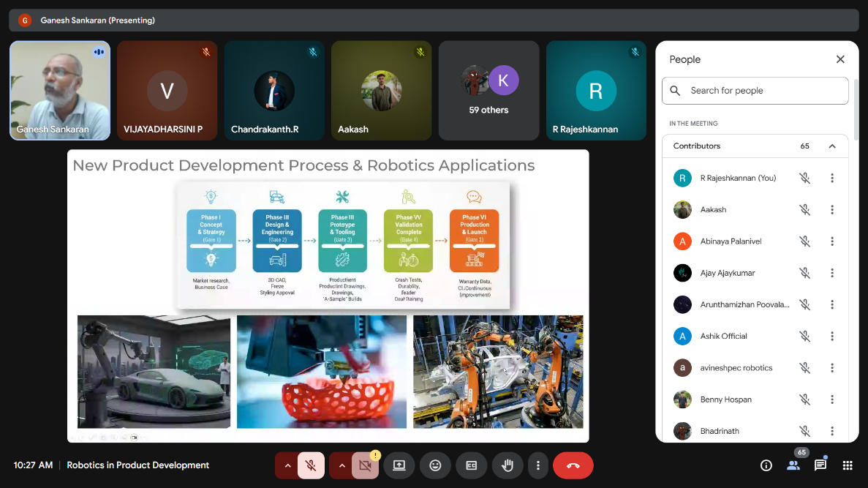Screen dimensions: 868x488
Task: Click the raise hand icon
Action: coord(507,465)
